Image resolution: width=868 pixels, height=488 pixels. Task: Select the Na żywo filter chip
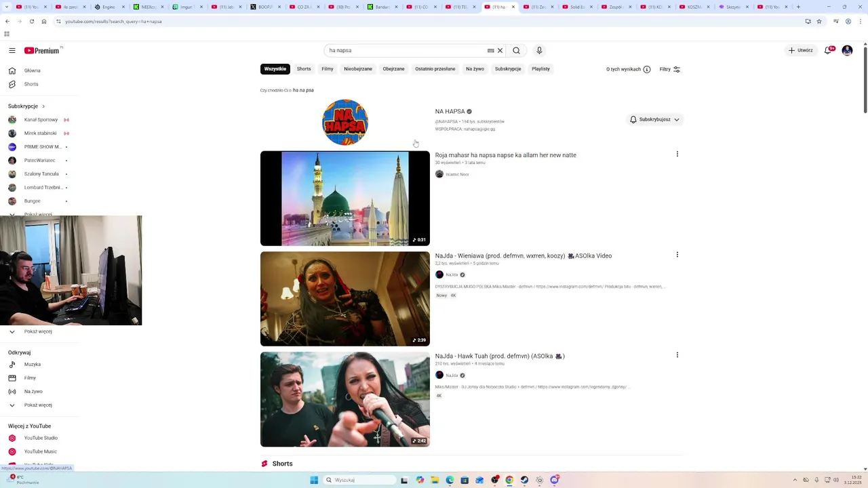(x=475, y=68)
